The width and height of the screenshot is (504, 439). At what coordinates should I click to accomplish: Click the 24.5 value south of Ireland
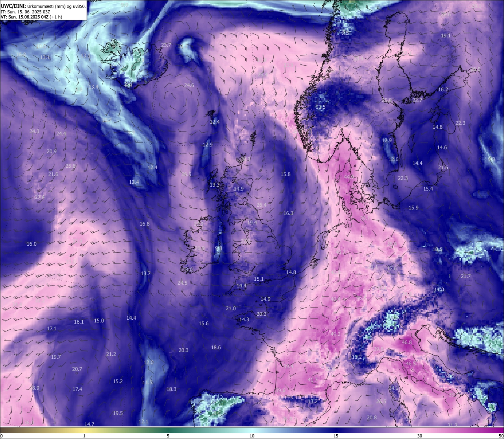tap(182, 283)
